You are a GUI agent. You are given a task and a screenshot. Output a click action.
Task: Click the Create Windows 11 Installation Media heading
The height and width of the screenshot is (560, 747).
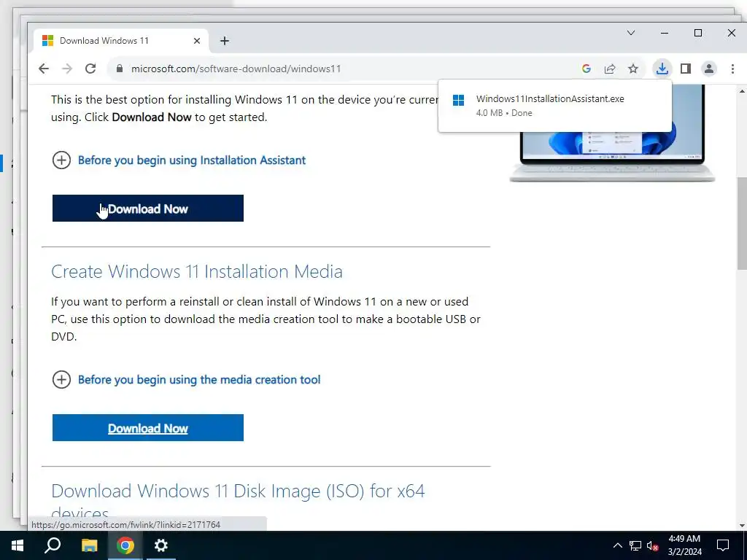(x=197, y=271)
